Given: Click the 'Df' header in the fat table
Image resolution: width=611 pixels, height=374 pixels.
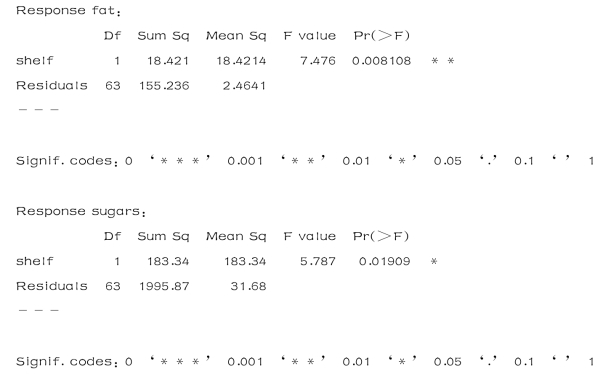Looking at the screenshot, I should (112, 36).
